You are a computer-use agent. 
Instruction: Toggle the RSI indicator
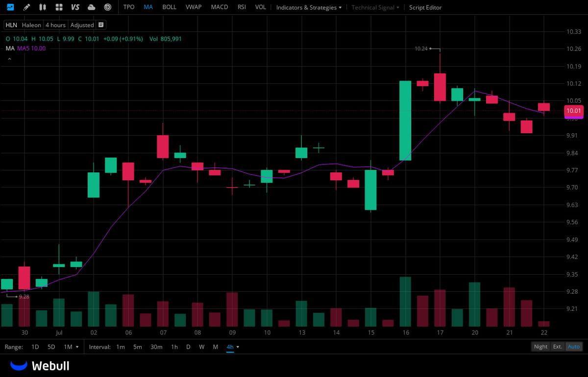(242, 7)
